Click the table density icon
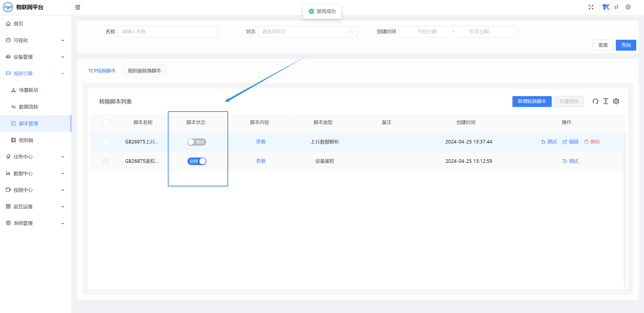The width and height of the screenshot is (644, 313). [606, 101]
